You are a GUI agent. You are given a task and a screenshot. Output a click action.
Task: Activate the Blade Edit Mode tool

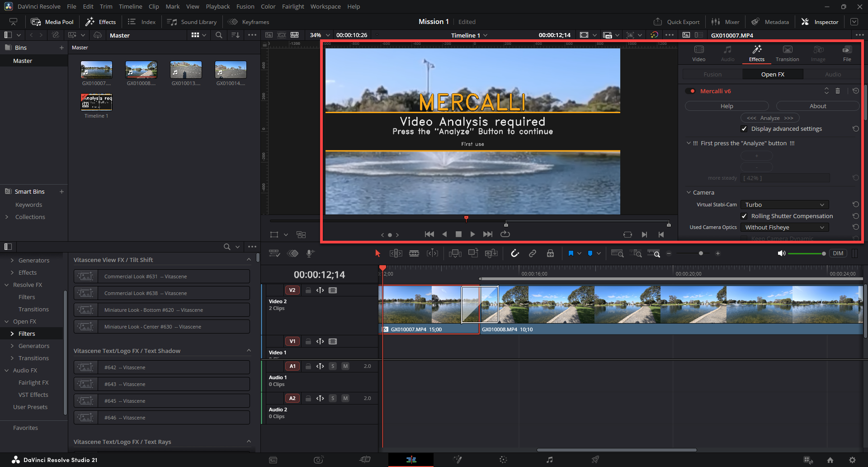[414, 253]
